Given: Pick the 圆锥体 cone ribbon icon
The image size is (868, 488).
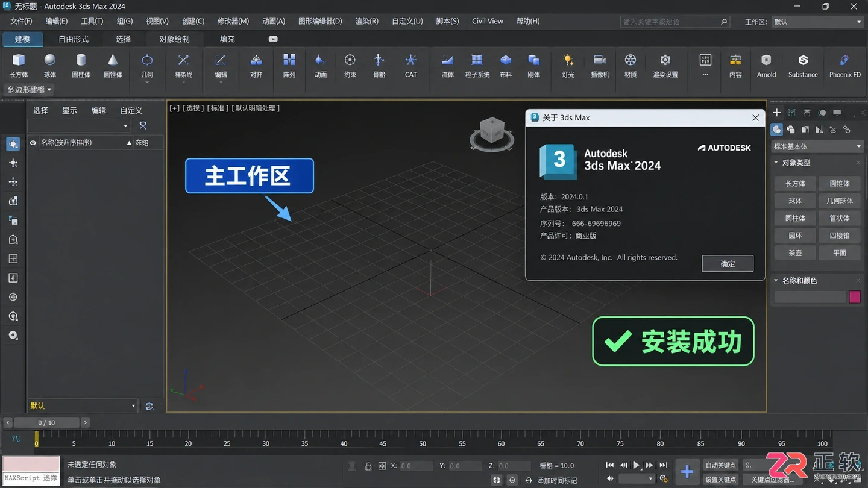Looking at the screenshot, I should [113, 65].
